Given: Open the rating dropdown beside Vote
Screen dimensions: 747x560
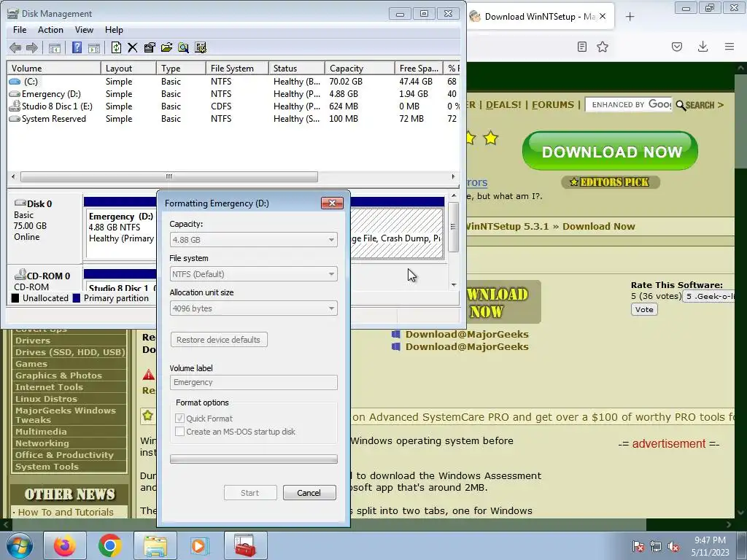Looking at the screenshot, I should [708, 296].
